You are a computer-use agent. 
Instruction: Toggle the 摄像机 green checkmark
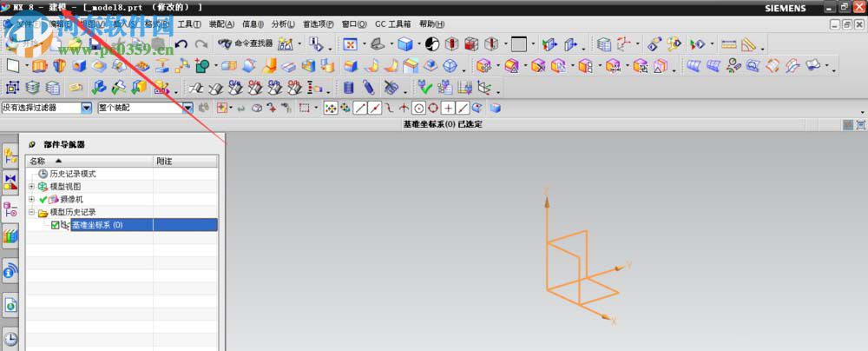click(x=43, y=199)
